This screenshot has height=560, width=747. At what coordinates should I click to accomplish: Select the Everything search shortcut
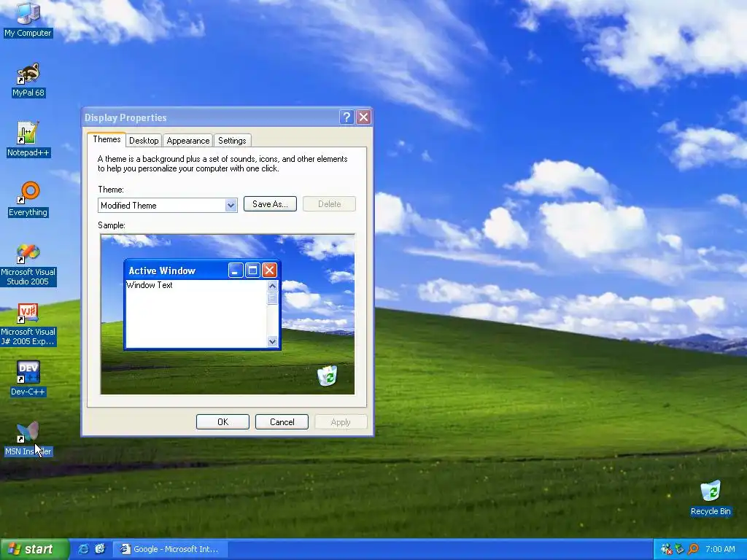(28, 199)
